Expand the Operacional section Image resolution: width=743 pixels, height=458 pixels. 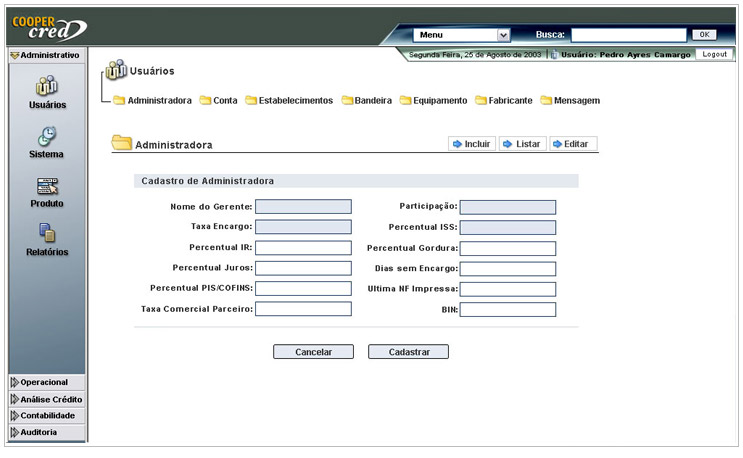[43, 382]
